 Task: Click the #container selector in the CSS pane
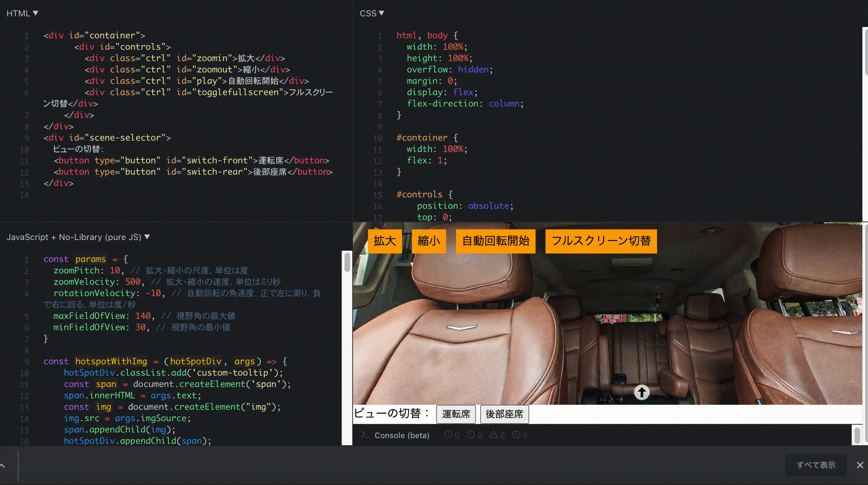tap(422, 137)
